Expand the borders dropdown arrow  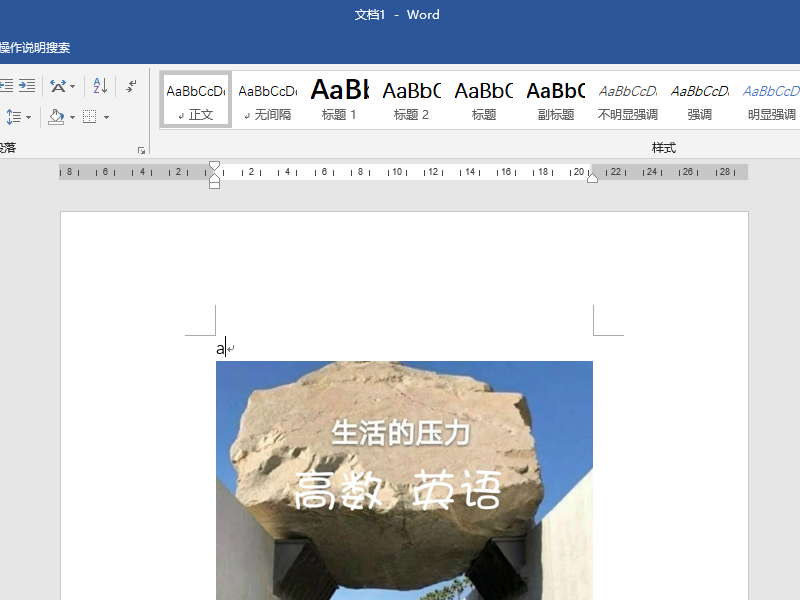[106, 117]
